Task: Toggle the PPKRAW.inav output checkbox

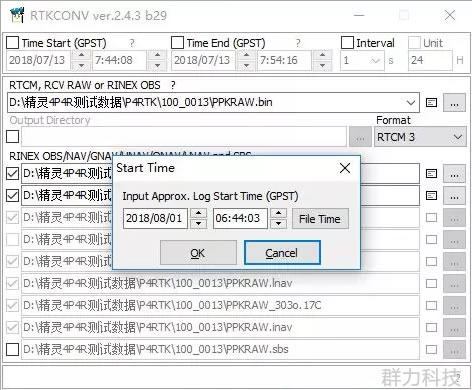Action: pos(13,328)
